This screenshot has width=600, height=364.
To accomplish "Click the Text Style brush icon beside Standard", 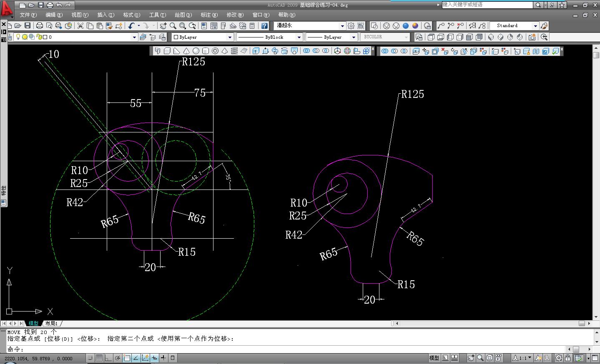I will pyautogui.click(x=544, y=26).
